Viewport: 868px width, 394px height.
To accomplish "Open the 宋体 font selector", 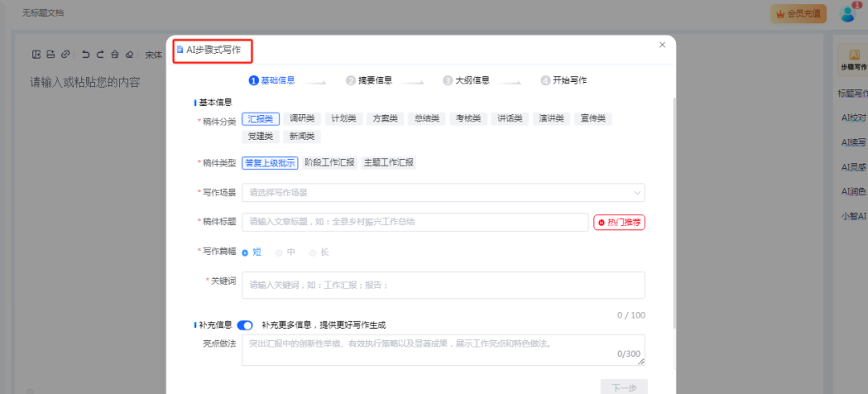I will click(154, 55).
